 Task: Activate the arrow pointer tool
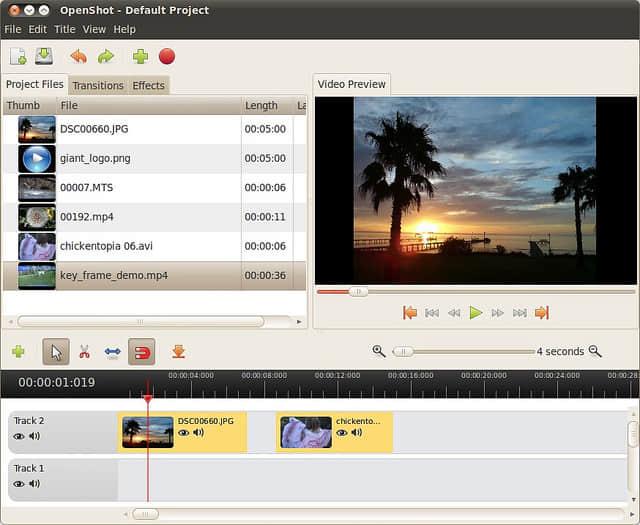[x=56, y=352]
